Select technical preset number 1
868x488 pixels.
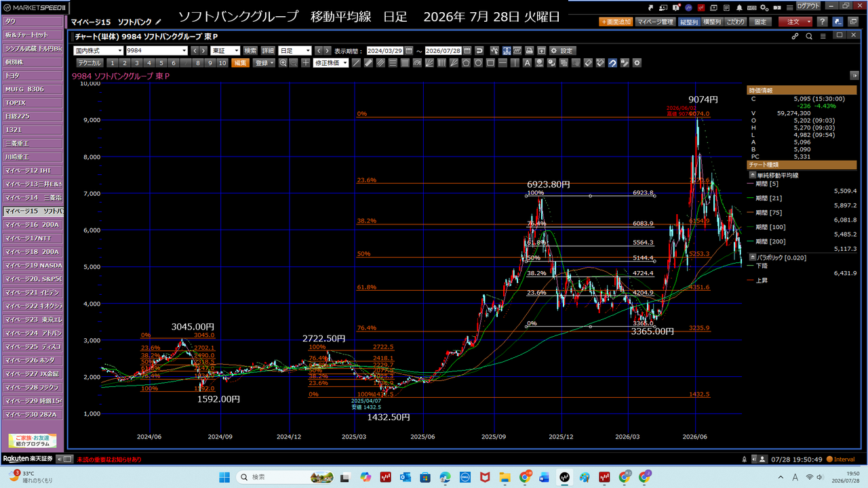click(113, 63)
